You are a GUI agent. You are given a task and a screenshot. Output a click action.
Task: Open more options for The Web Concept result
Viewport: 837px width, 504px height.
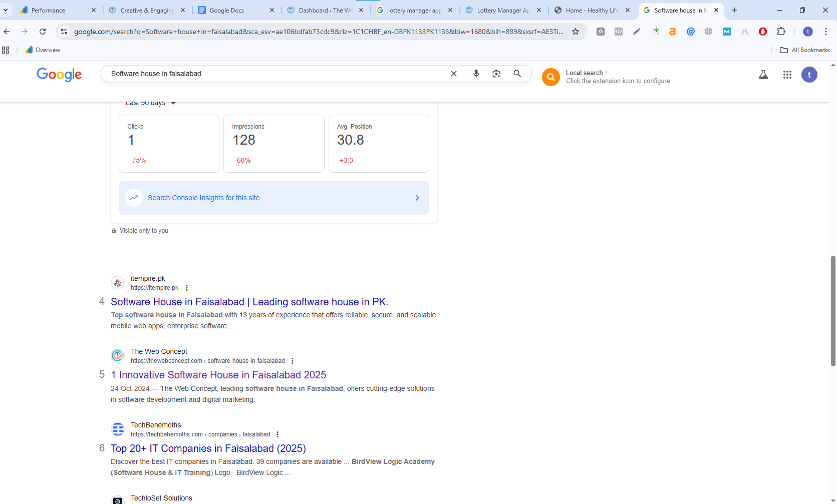293,361
